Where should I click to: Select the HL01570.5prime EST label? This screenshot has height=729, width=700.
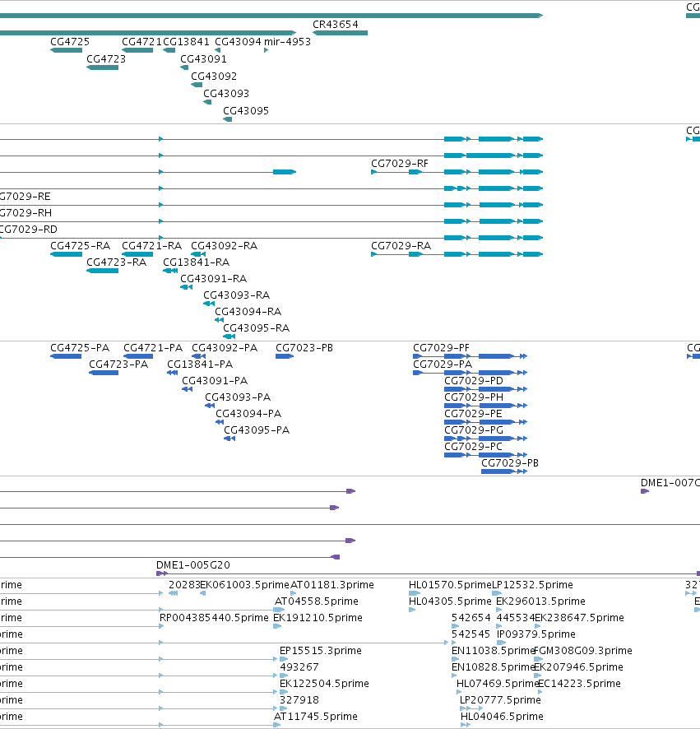coord(450,585)
